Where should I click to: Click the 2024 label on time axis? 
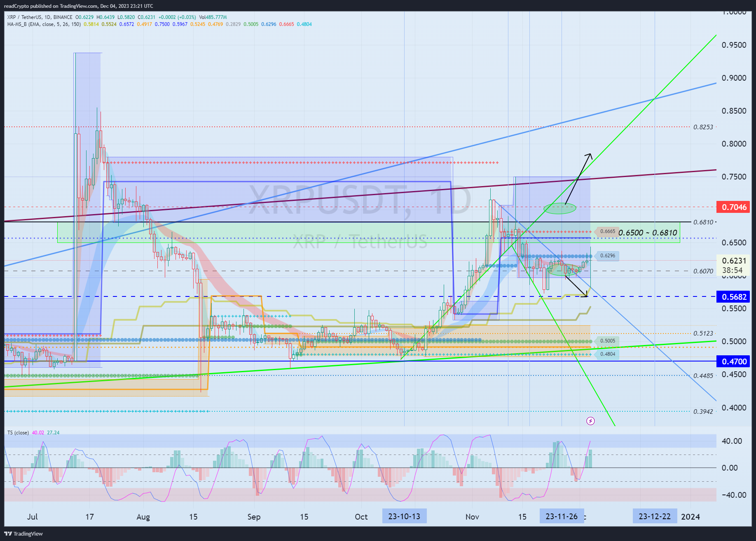coord(690,516)
